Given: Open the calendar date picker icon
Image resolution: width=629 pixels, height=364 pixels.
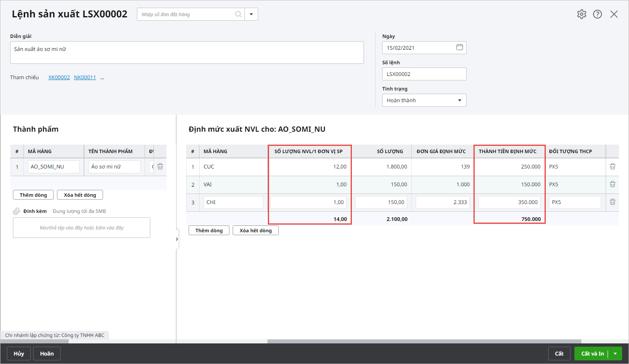Looking at the screenshot, I should (459, 47).
